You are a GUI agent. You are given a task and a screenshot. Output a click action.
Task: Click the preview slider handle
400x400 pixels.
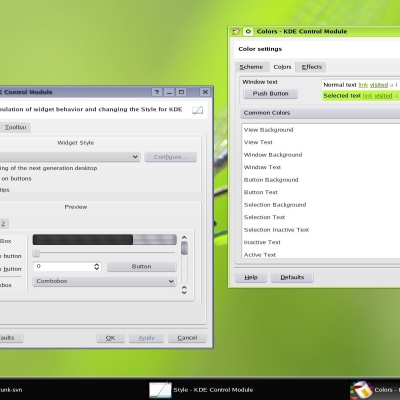[x=36, y=253]
